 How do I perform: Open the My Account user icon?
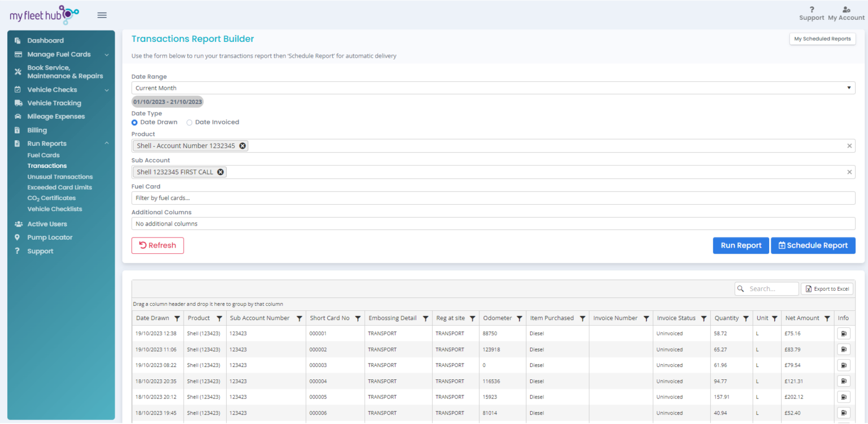tap(846, 10)
